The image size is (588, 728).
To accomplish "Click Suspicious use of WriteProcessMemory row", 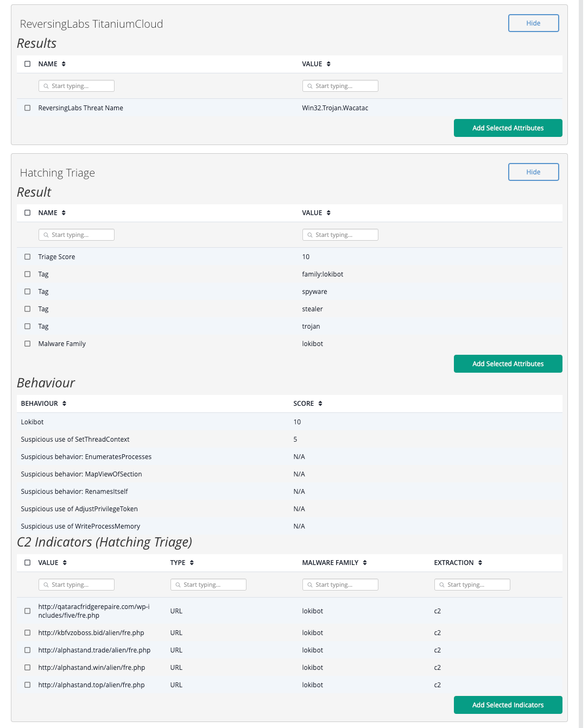I will tap(289, 526).
